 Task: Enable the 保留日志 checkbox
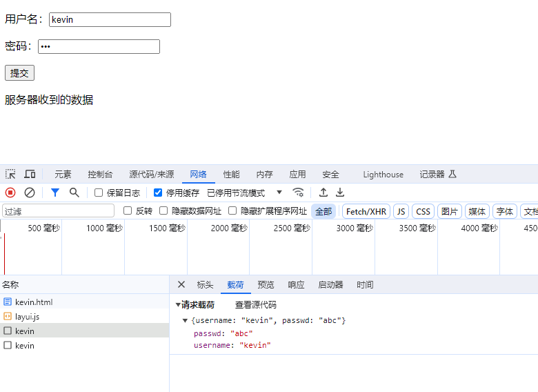pyautogui.click(x=99, y=193)
